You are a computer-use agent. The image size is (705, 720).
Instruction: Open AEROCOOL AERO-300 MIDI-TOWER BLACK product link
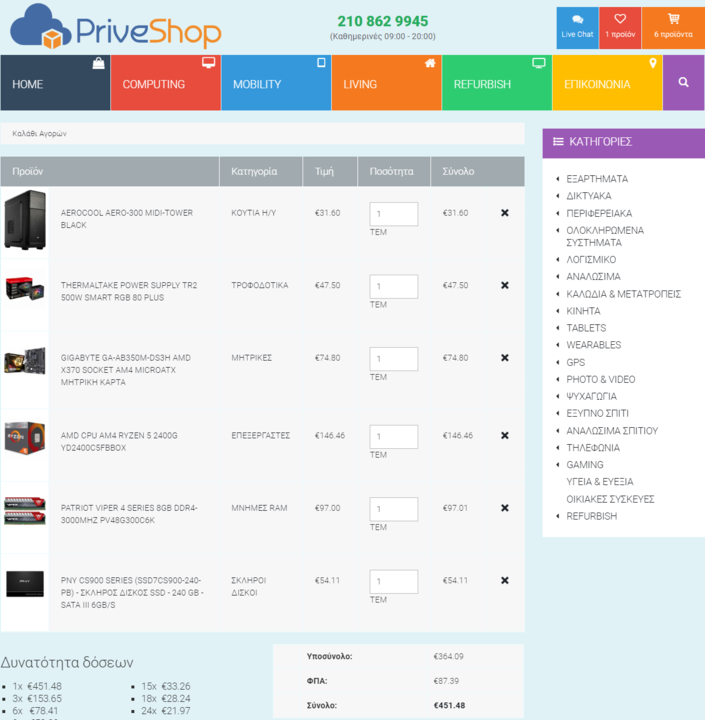coord(127,219)
